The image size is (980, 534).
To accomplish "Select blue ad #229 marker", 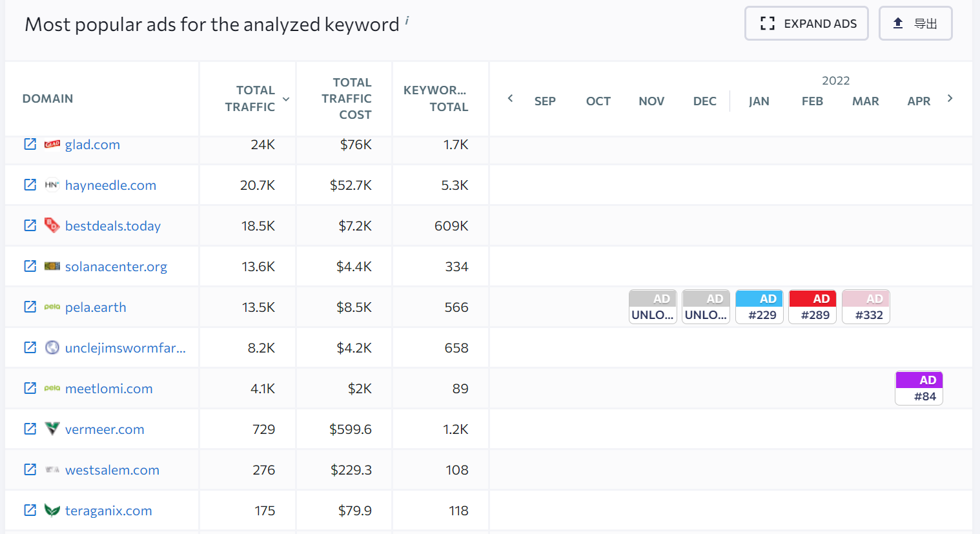I will point(759,307).
